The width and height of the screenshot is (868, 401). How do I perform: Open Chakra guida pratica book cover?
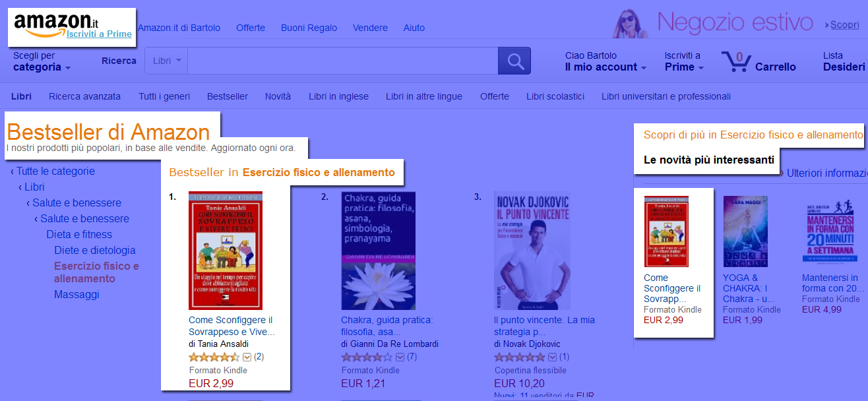(x=378, y=251)
